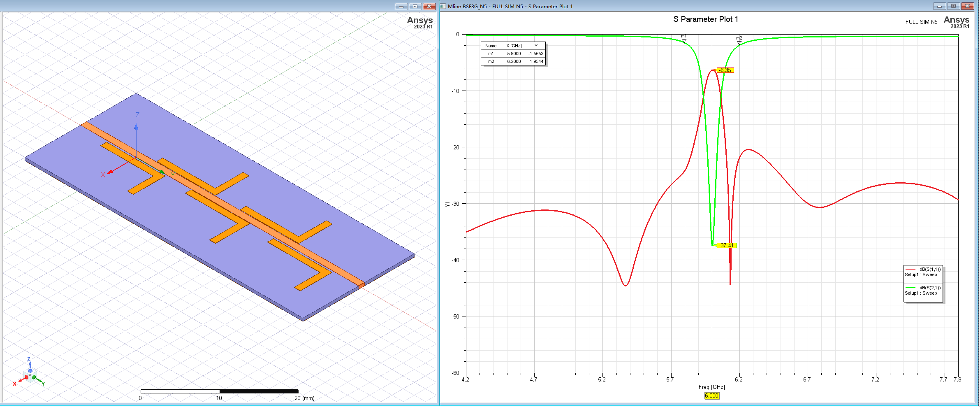Close the 3D modeler window

point(429,6)
